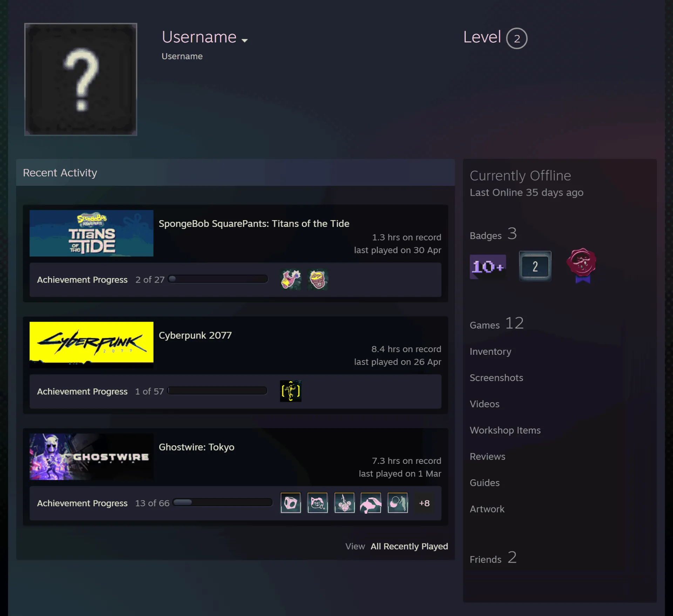
Task: Open second Ghostwire: Tokyo achievement icon
Action: click(318, 503)
